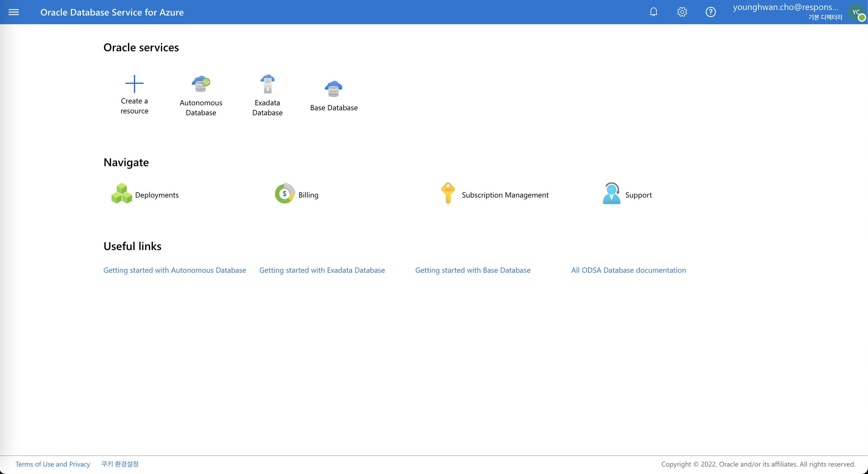Open the Getting started with Autonomous Database link
The image size is (868, 474).
point(175,270)
